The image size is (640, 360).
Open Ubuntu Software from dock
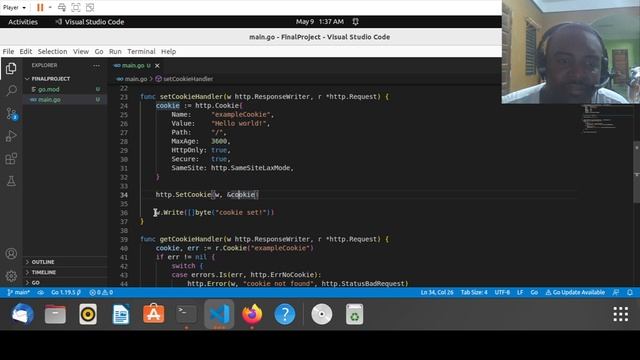154,314
